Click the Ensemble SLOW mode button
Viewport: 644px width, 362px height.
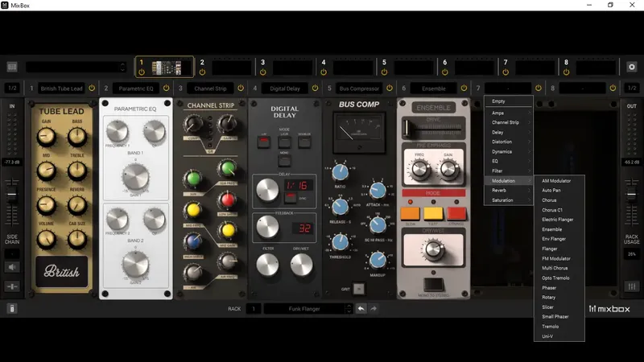(410, 214)
